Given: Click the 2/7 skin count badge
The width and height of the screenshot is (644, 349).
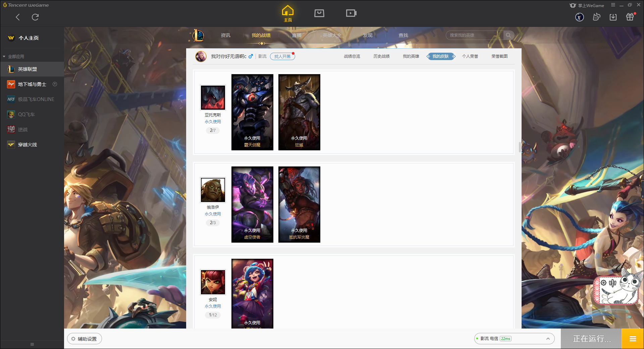Looking at the screenshot, I should pos(213,130).
